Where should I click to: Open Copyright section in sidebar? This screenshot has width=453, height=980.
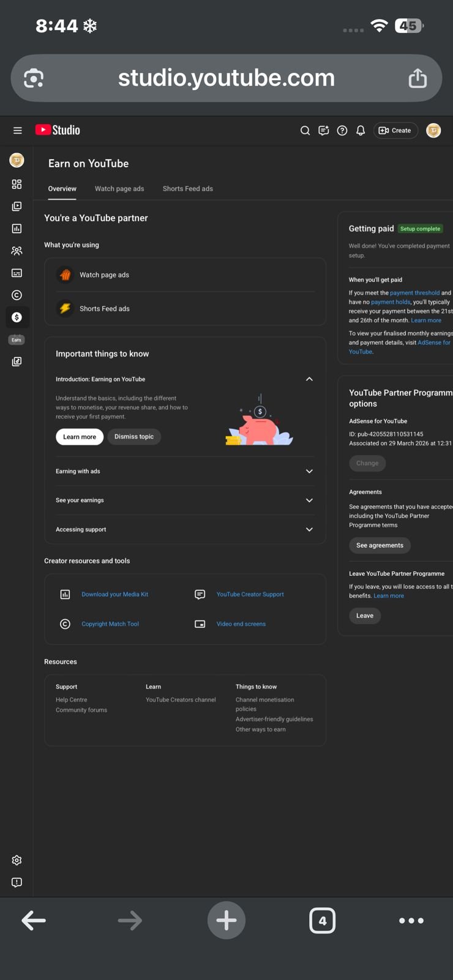(x=17, y=295)
